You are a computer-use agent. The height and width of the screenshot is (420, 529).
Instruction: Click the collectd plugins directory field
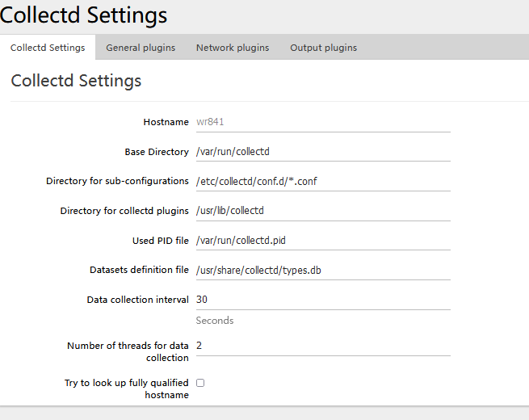point(323,211)
